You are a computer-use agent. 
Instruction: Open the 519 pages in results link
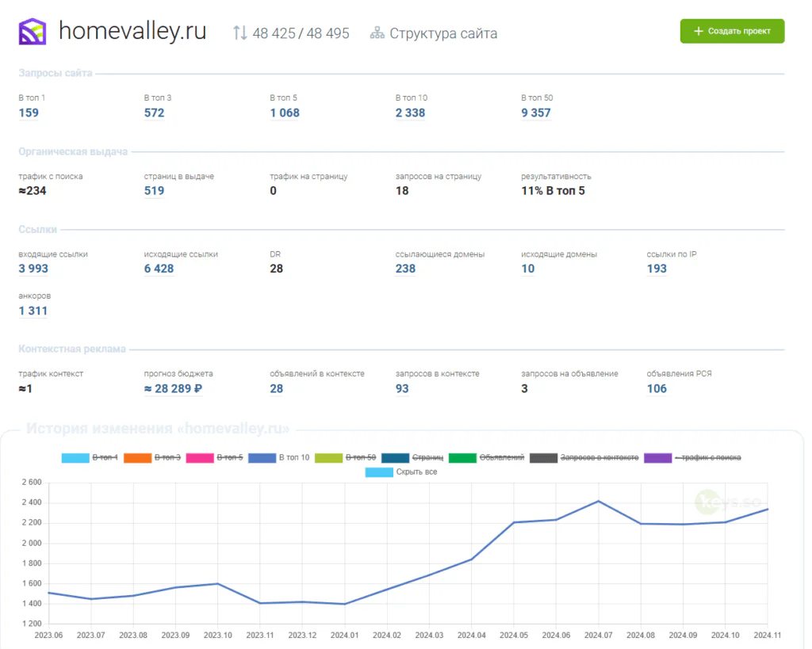[154, 190]
